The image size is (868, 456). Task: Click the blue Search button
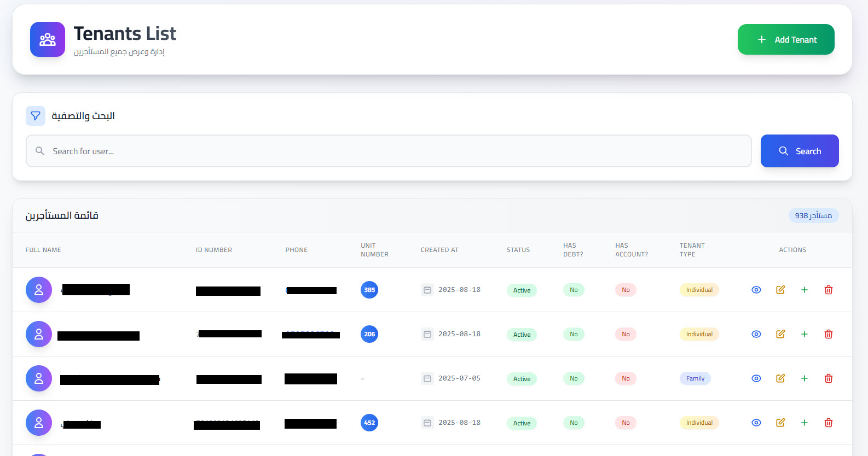coord(800,151)
